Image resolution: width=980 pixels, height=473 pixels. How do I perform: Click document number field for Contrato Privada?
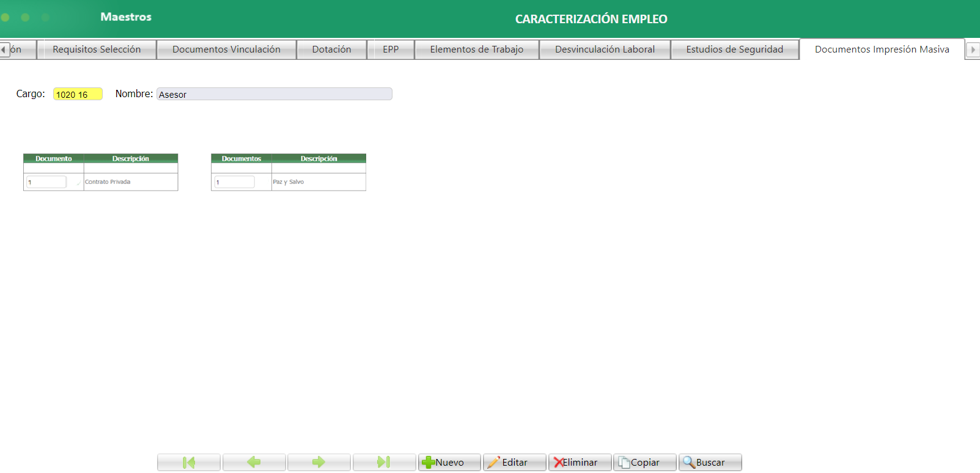(x=46, y=182)
